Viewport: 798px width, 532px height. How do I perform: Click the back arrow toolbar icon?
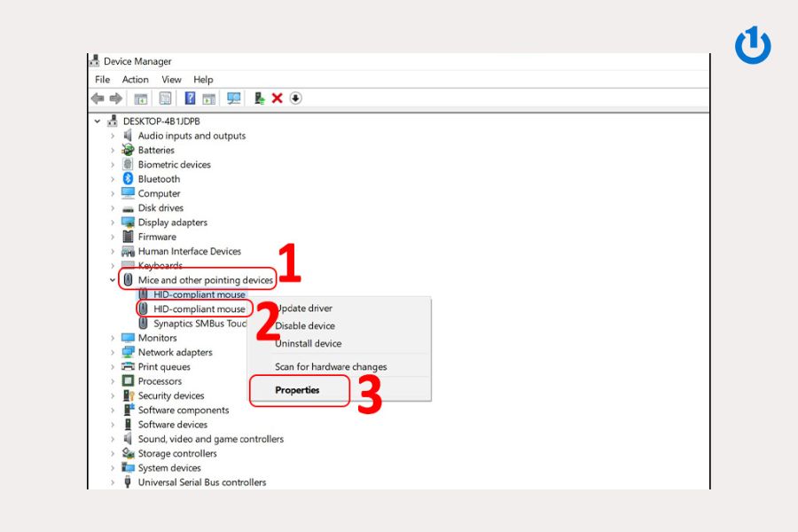pos(98,98)
